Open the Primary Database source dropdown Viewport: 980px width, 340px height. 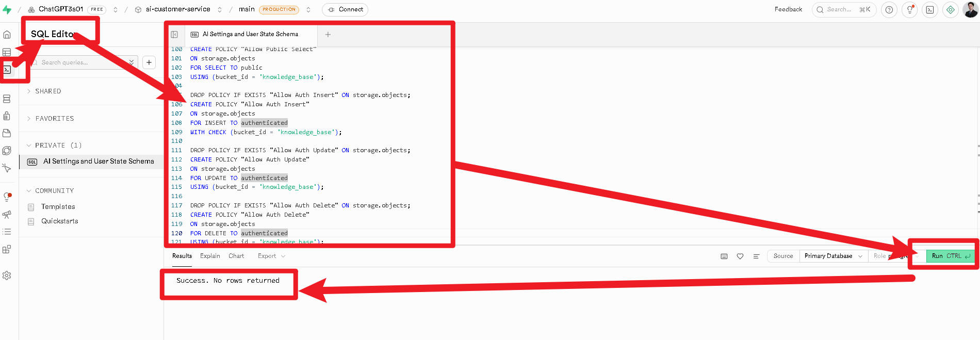[x=833, y=256]
